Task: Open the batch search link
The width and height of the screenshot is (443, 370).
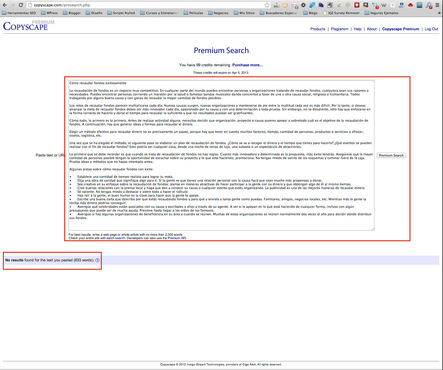Action: 116,238
